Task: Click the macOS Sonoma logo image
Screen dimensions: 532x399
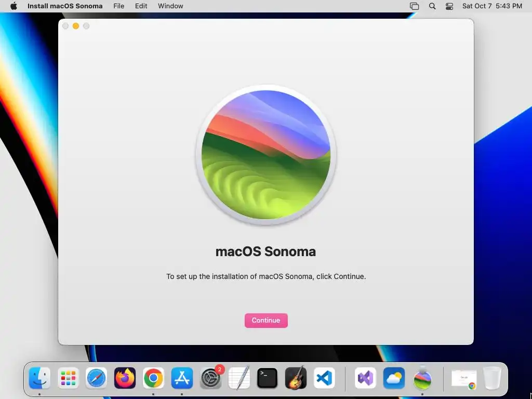Action: click(x=266, y=155)
